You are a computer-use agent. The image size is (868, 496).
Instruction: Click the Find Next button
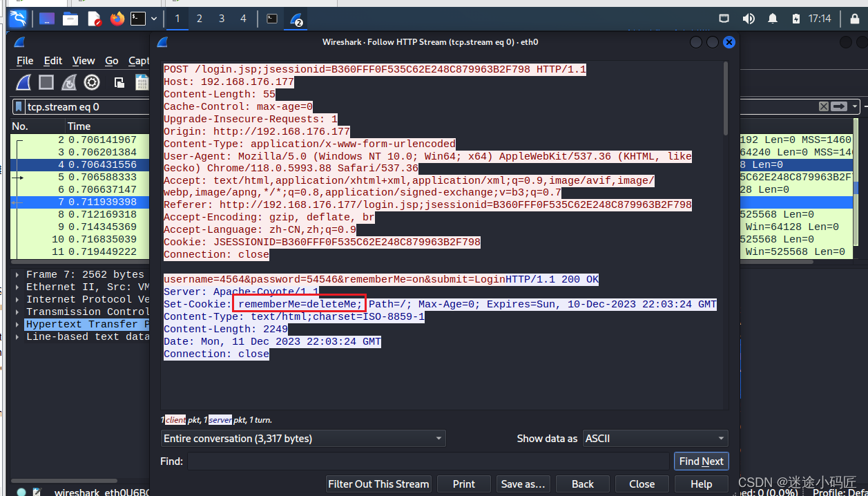[x=701, y=461]
